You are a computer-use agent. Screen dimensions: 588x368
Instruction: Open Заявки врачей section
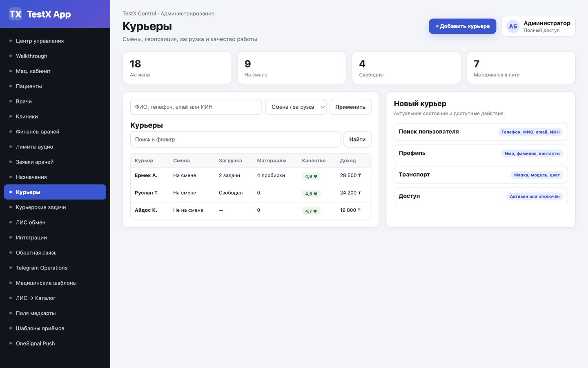[55, 162]
